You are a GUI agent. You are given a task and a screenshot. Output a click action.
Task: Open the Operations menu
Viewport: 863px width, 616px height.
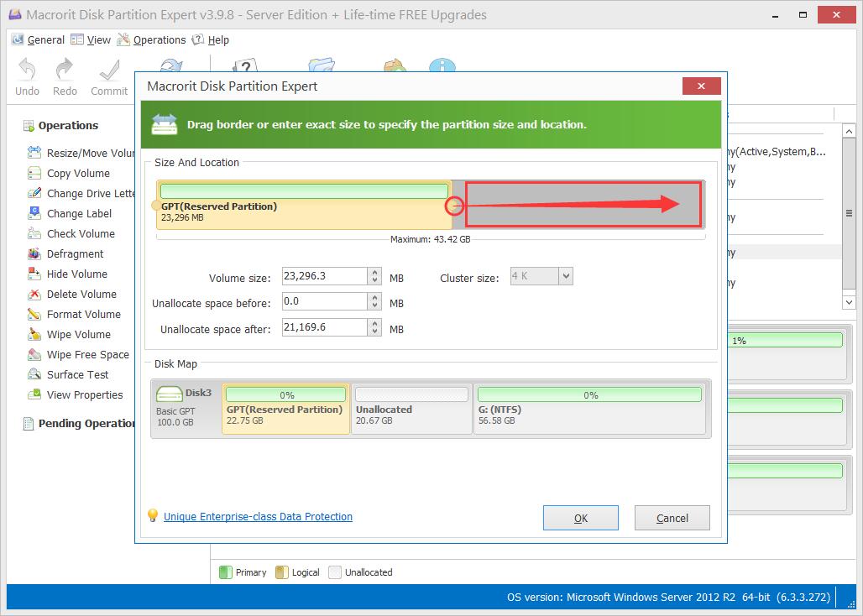(x=159, y=39)
